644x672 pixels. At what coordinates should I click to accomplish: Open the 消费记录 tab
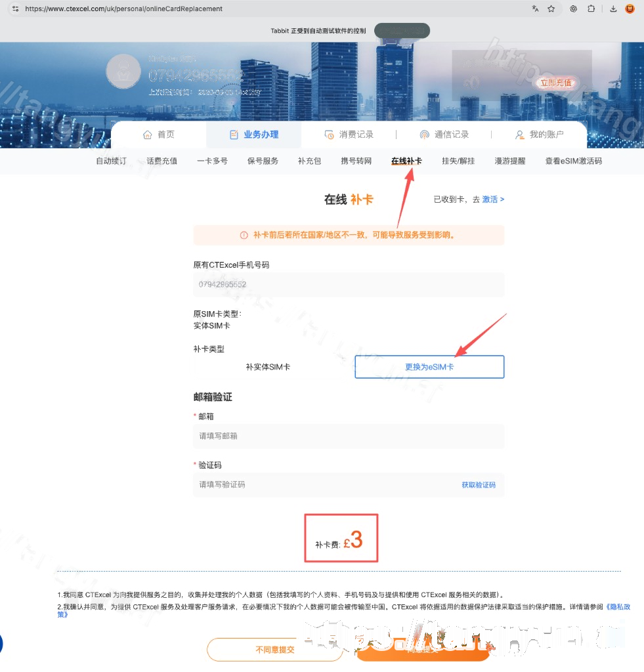point(349,135)
